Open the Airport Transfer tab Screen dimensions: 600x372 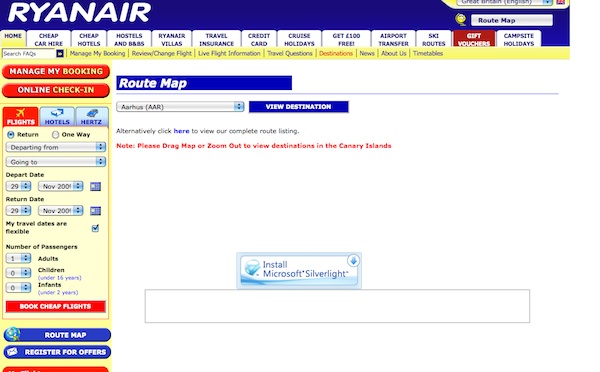coord(393,39)
